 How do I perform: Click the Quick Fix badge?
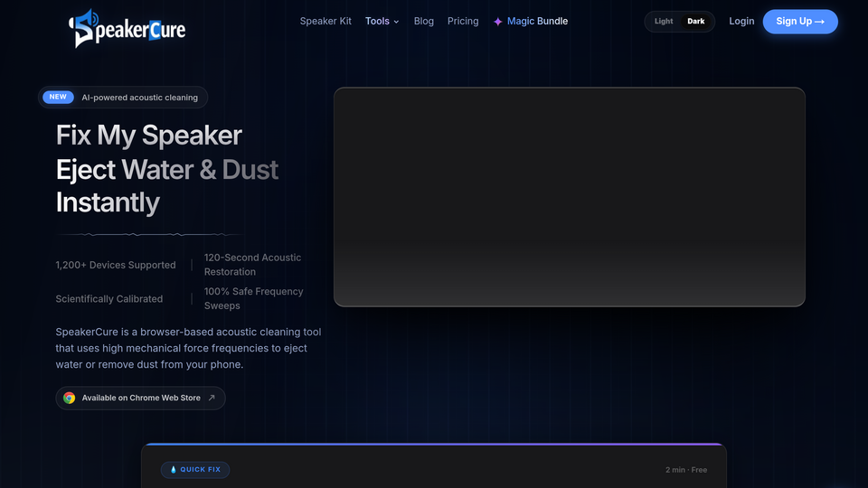coord(195,470)
